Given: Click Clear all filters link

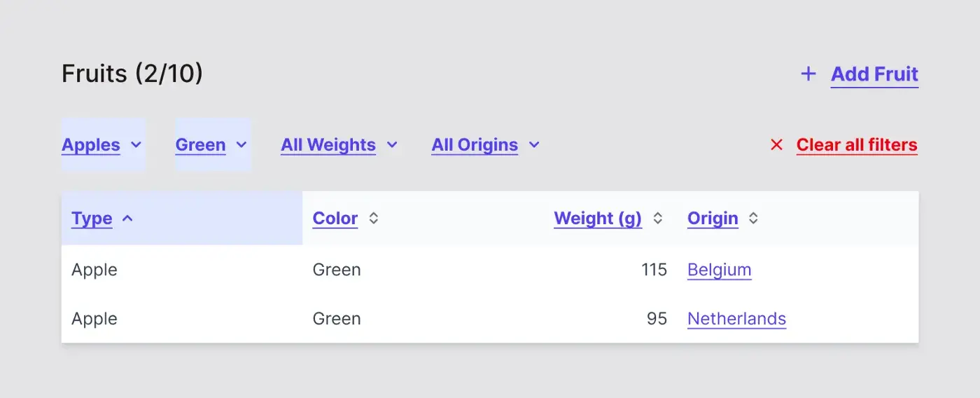Looking at the screenshot, I should click(x=857, y=145).
